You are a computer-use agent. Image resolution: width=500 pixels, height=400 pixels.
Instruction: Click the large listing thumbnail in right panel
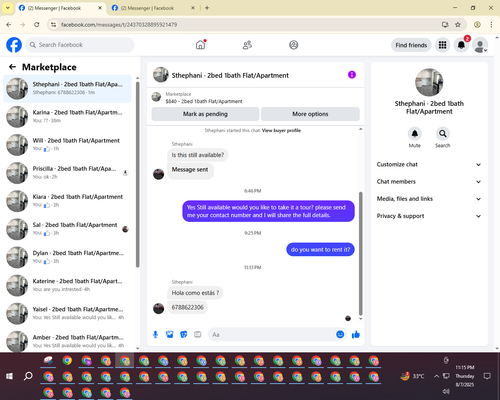429,82
